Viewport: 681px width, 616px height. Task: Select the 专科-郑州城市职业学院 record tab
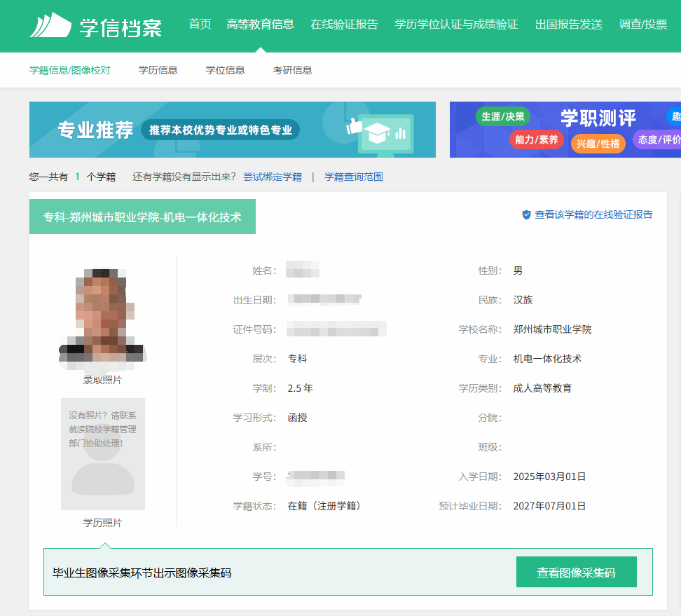click(142, 217)
